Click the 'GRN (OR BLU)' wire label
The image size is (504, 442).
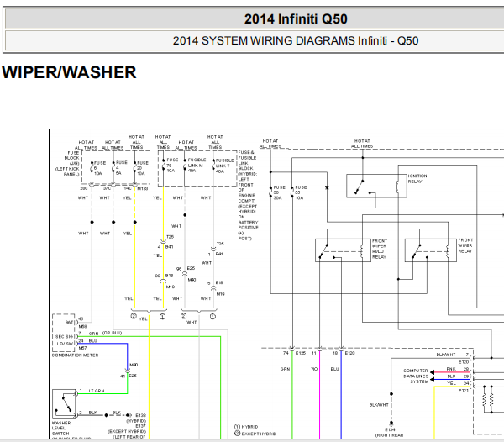105,333
